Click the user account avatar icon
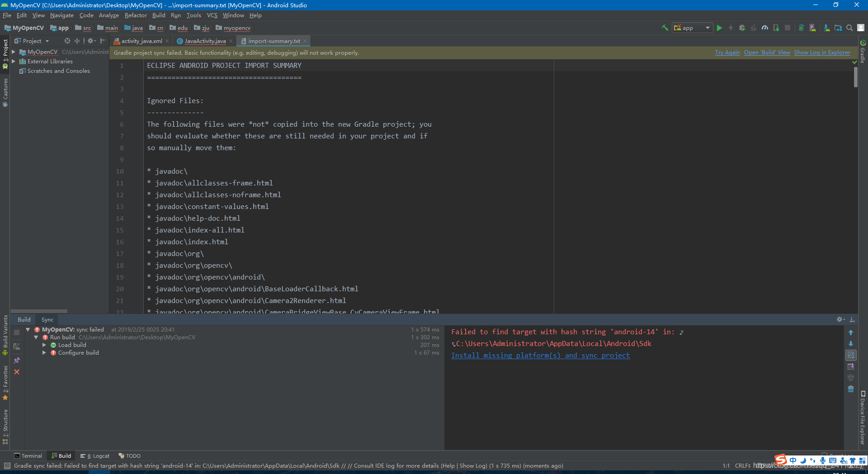This screenshot has width=868, height=474. click(x=861, y=28)
